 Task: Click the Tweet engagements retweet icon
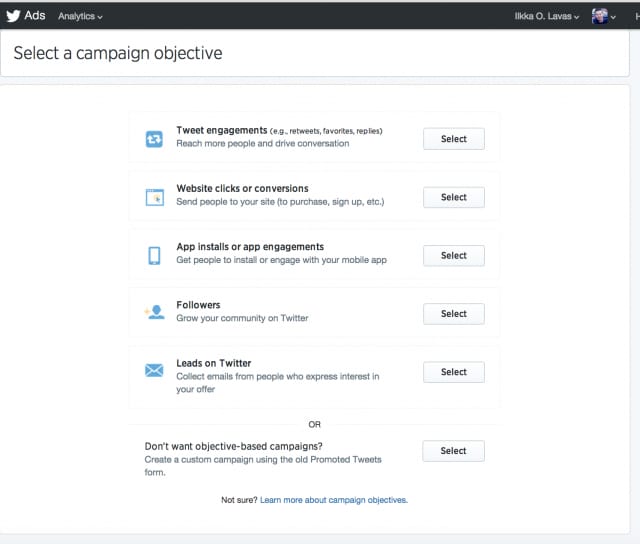point(154,139)
